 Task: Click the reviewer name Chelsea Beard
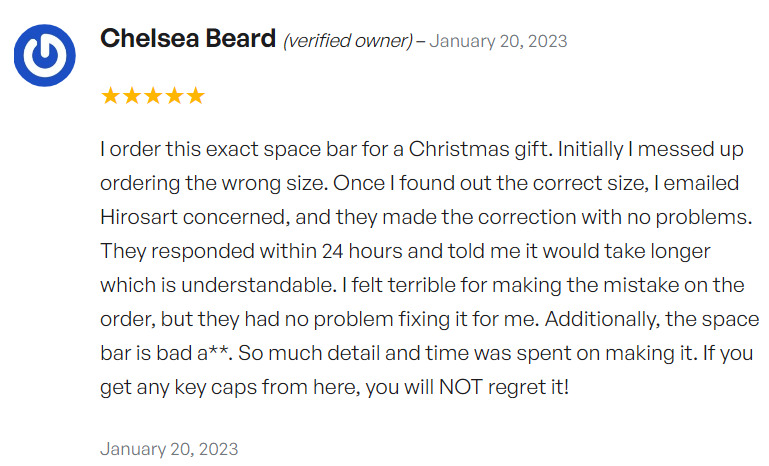pyautogui.click(x=188, y=38)
